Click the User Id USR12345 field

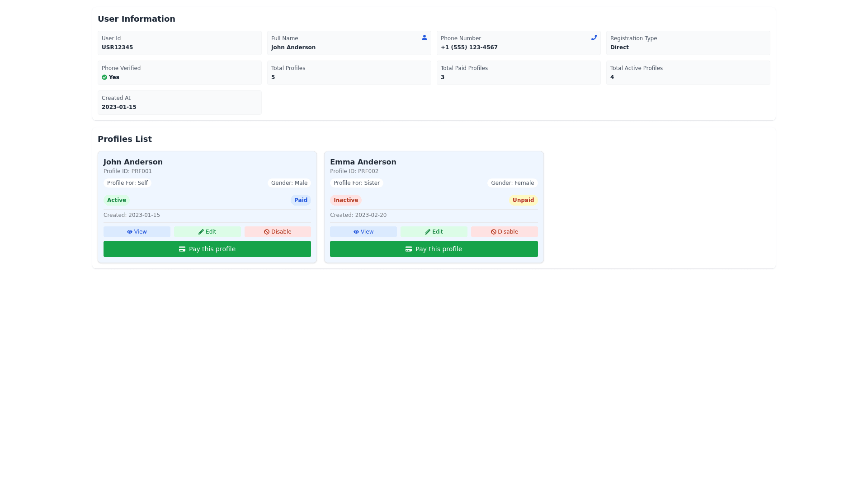(x=179, y=43)
